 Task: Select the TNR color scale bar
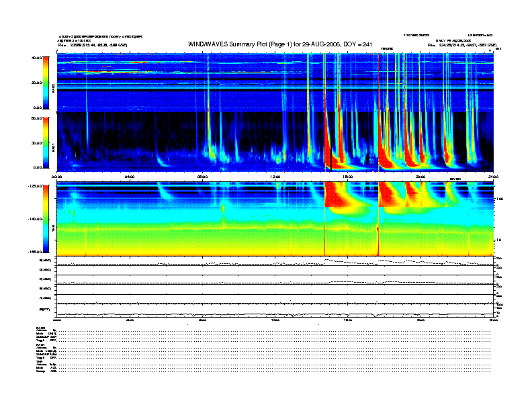46,219
